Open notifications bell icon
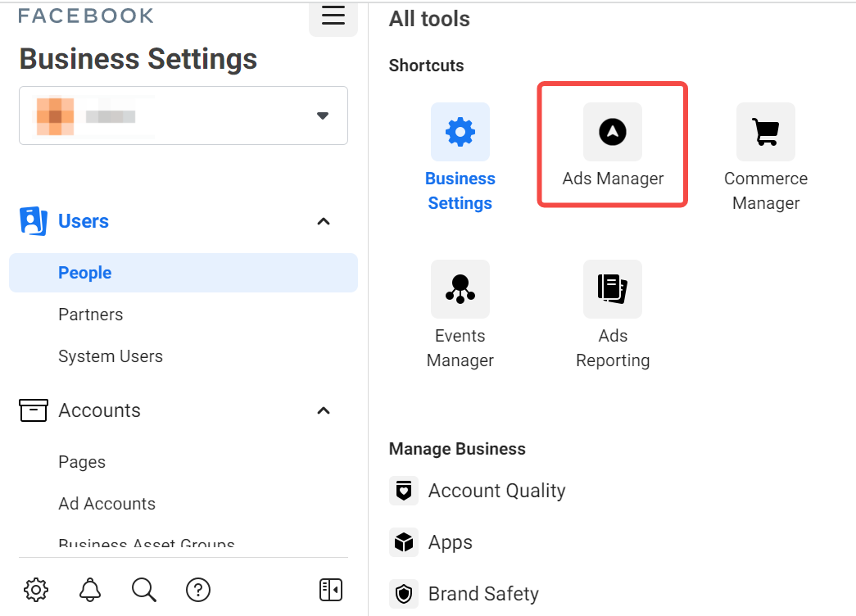Screen dimensions: 856x616 point(90,590)
